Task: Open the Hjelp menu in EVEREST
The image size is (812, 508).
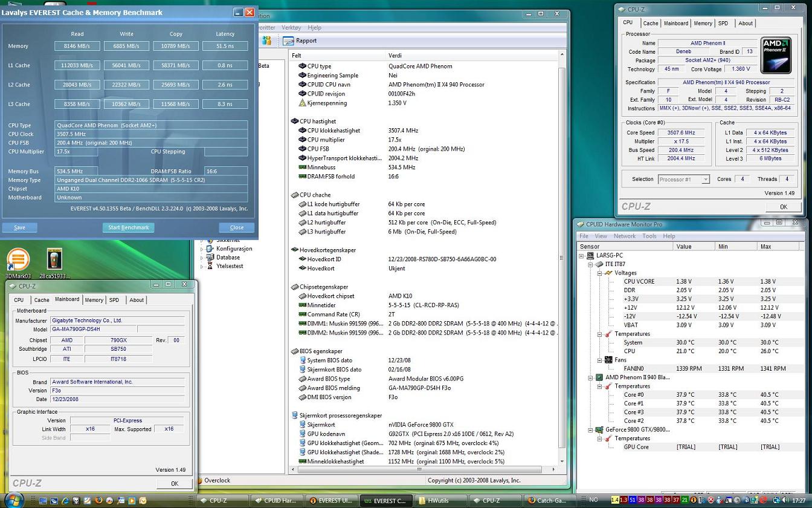Action: click(314, 28)
